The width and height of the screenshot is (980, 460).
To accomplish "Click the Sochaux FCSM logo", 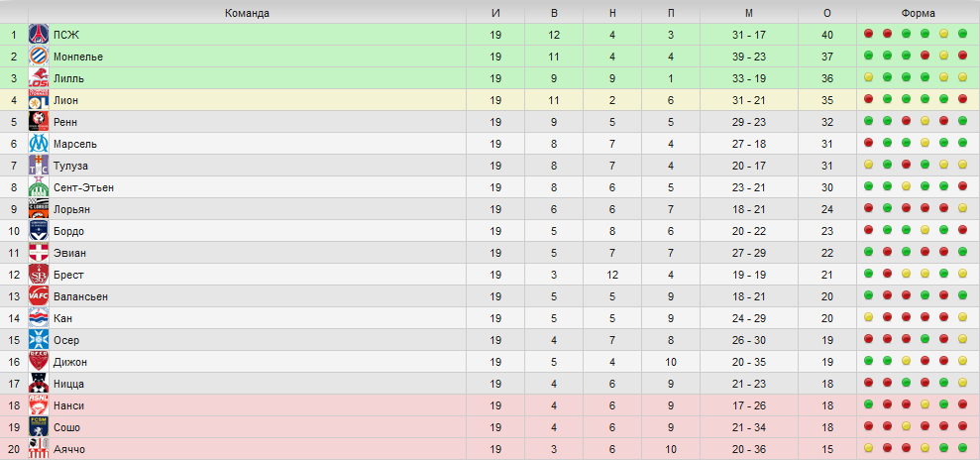I will (39, 427).
